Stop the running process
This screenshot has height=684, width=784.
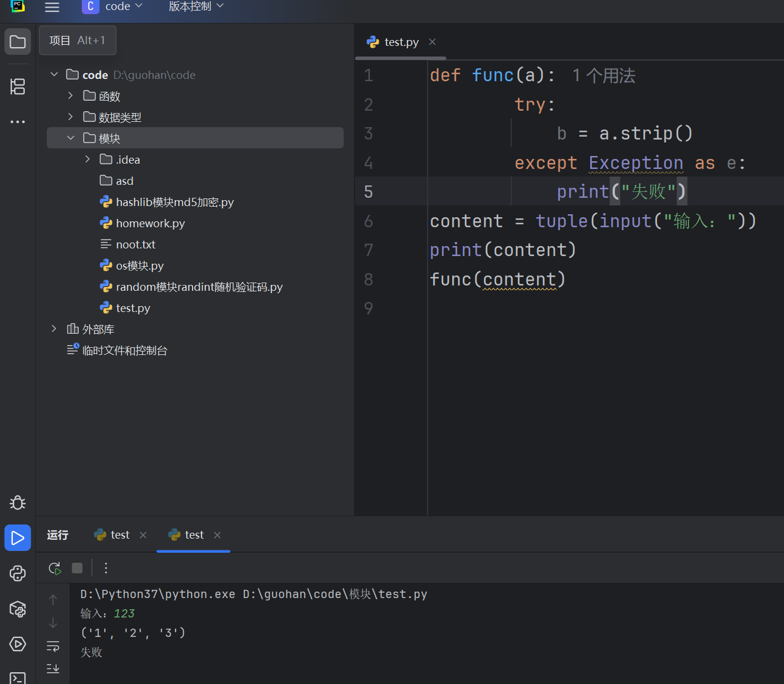[77, 568]
